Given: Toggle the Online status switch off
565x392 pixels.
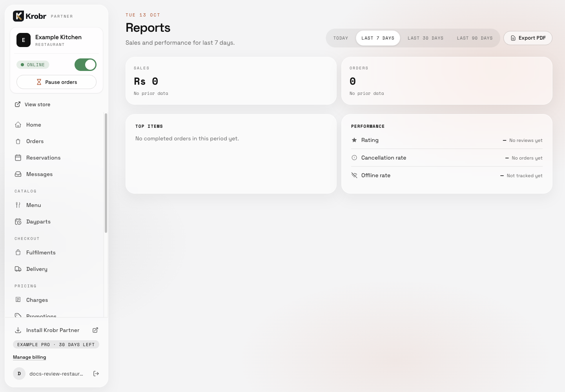Looking at the screenshot, I should pyautogui.click(x=86, y=65).
